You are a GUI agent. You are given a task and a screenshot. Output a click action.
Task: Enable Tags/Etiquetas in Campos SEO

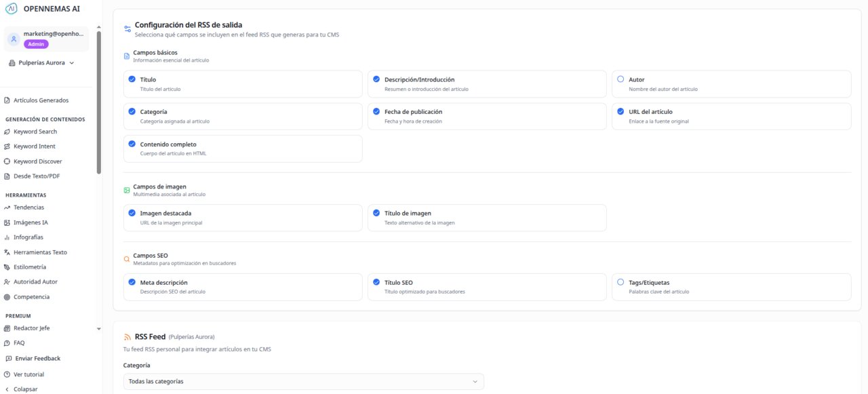[x=620, y=282]
